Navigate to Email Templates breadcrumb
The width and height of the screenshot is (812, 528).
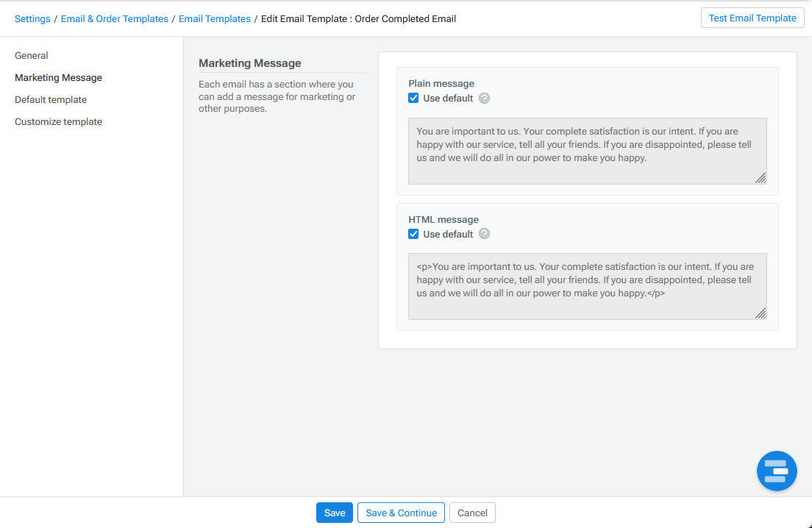[x=214, y=18]
